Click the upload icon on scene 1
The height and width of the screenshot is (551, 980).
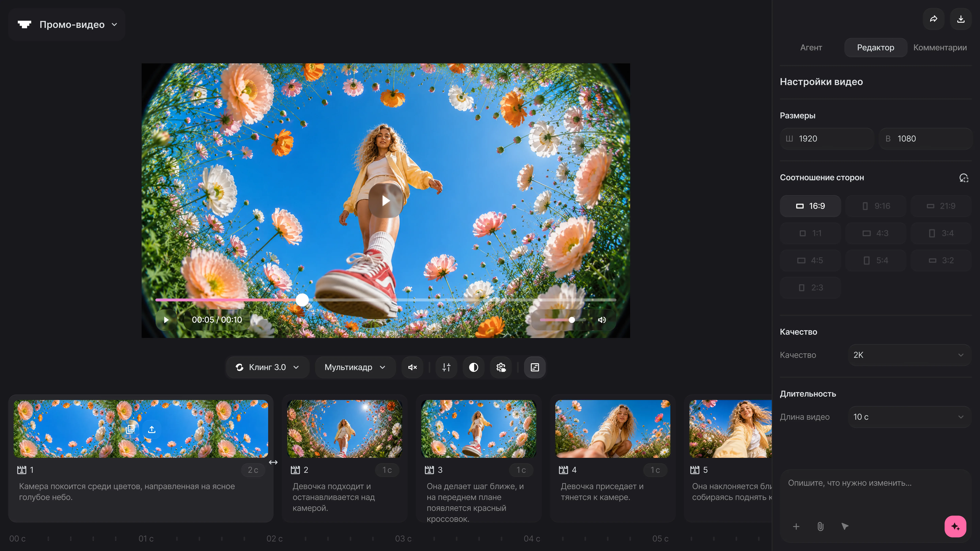pos(152,429)
